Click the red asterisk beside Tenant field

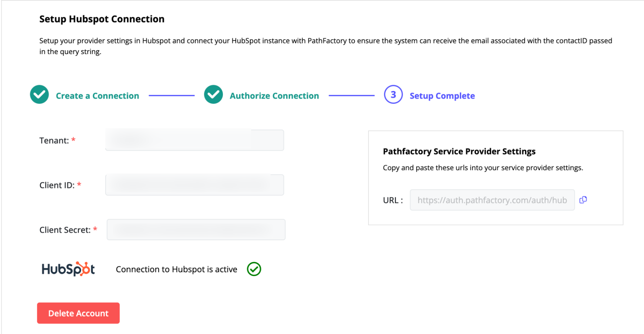point(73,139)
